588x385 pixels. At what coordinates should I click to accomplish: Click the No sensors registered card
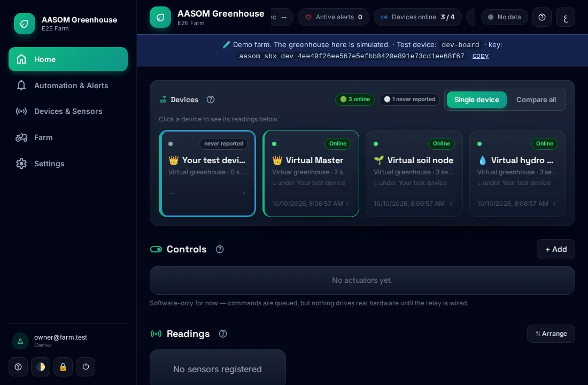point(218,368)
